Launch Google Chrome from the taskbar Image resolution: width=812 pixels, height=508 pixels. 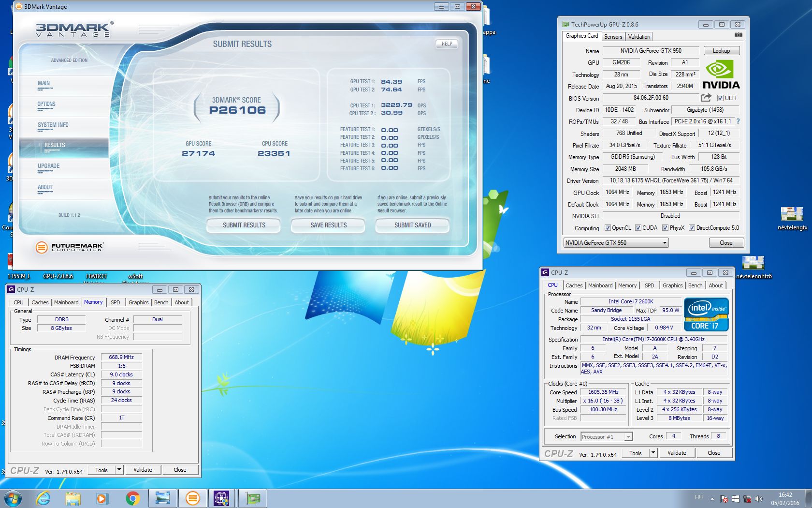point(132,498)
